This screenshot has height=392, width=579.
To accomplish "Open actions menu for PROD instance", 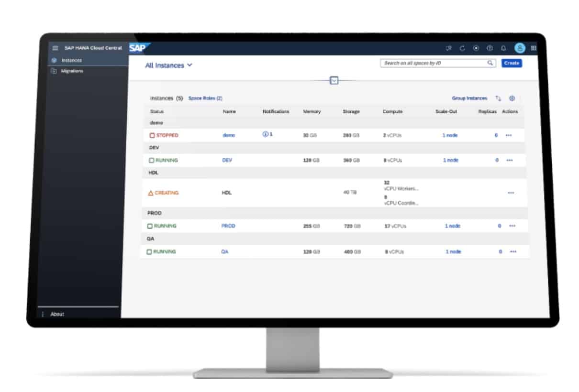I will pyautogui.click(x=512, y=226).
